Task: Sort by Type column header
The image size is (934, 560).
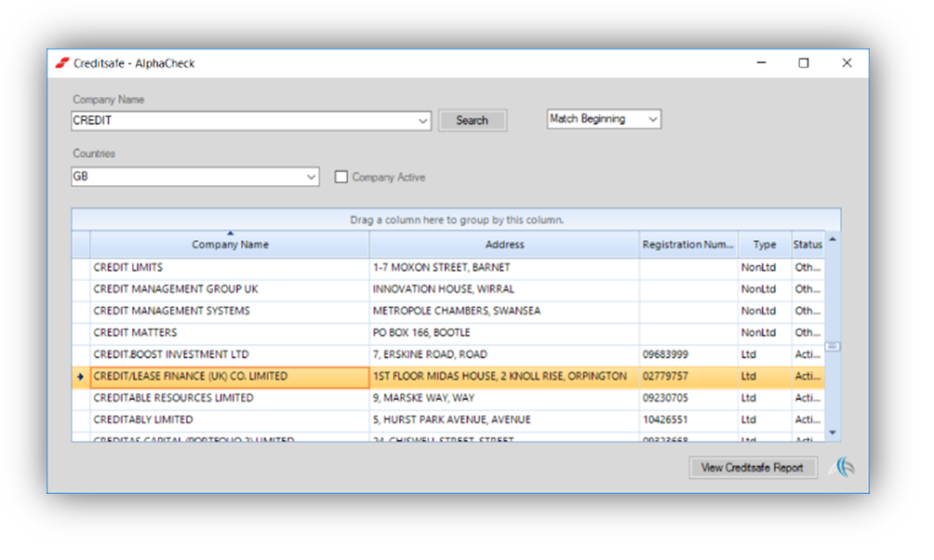Action: (765, 245)
